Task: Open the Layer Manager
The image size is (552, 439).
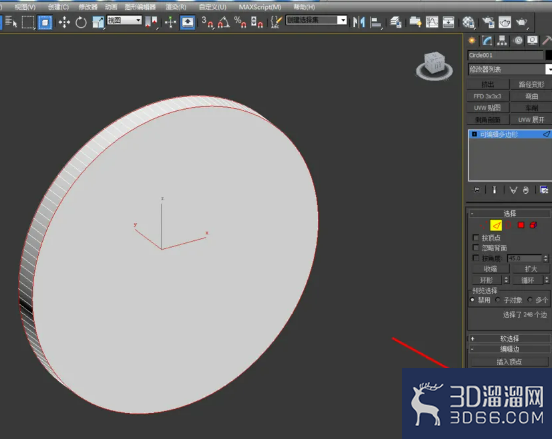Action: [x=396, y=22]
